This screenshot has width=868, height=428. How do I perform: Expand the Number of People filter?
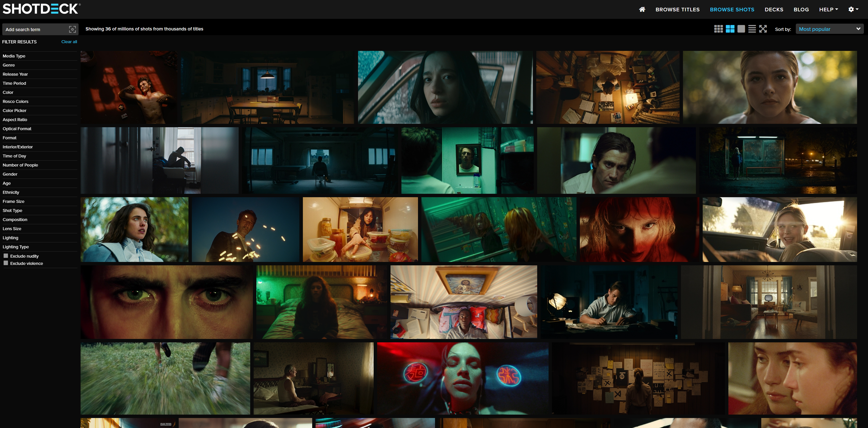tap(40, 165)
